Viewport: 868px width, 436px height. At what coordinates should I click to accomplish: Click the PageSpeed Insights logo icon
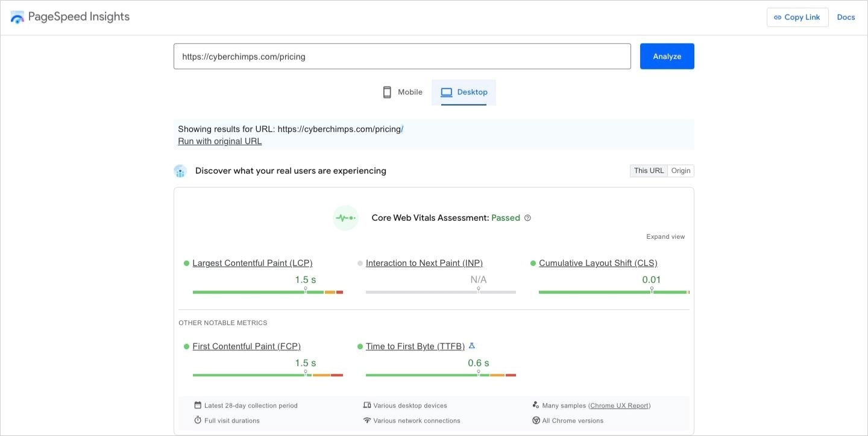[17, 17]
